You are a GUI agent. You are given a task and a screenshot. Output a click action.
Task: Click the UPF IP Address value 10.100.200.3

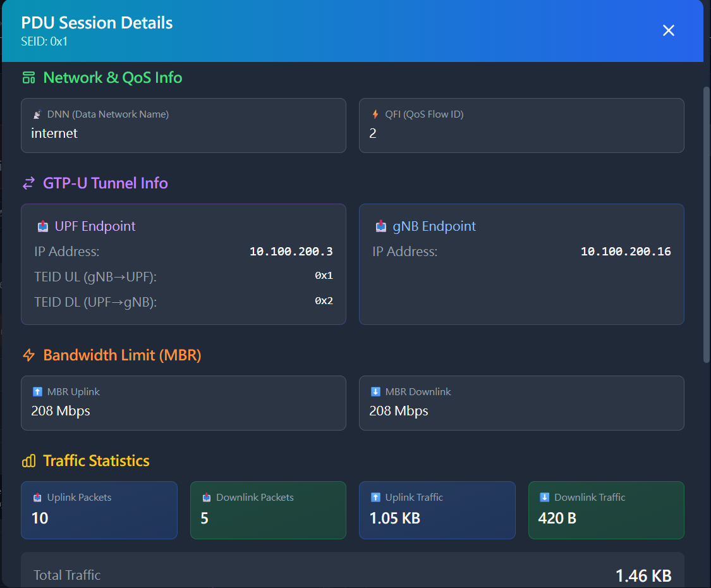point(291,251)
